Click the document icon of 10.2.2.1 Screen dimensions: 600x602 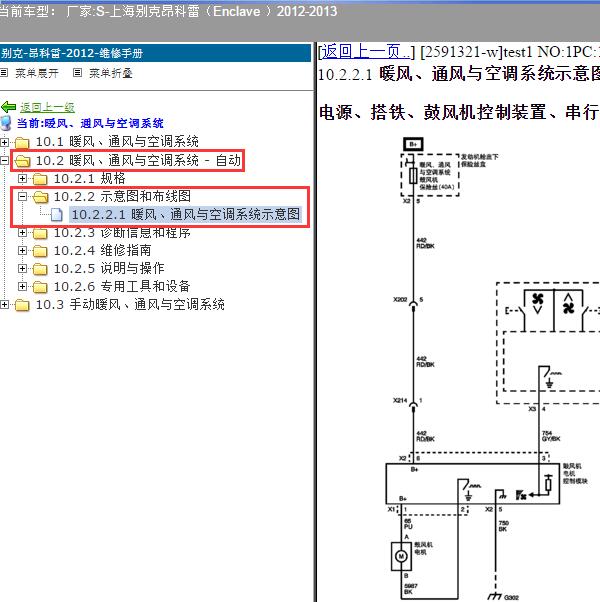(56, 215)
